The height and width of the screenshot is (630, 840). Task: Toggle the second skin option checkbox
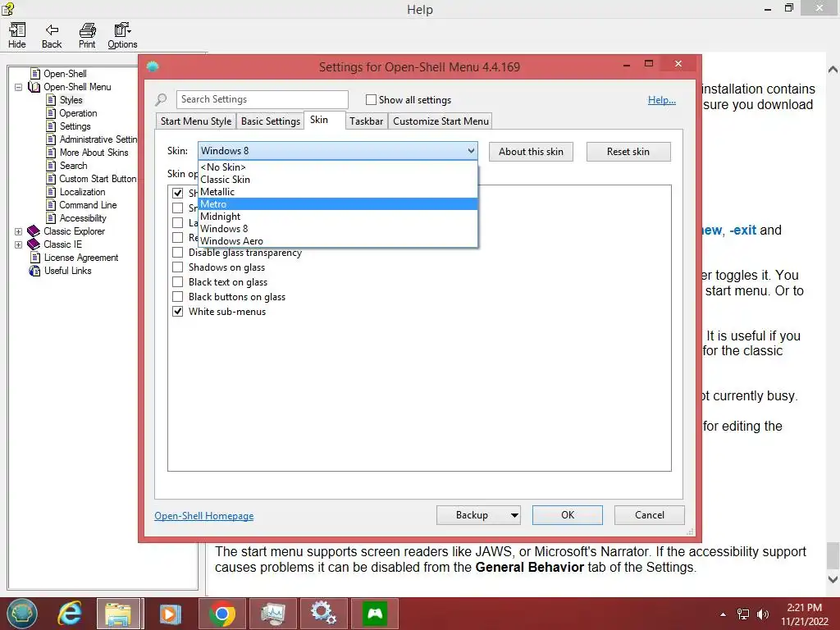point(178,208)
